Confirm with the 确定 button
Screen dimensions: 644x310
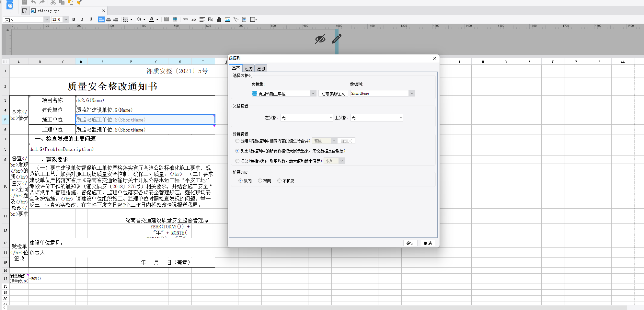point(410,243)
